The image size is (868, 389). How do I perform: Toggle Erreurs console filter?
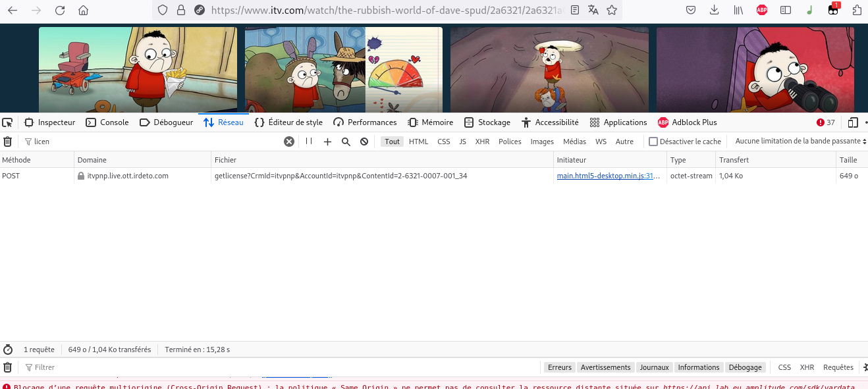point(560,367)
